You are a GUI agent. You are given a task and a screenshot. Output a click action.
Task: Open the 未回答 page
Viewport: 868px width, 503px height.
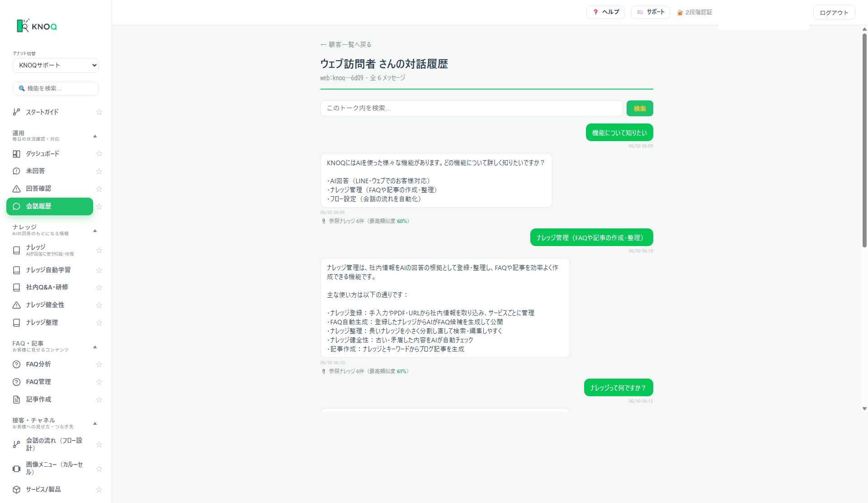pyautogui.click(x=50, y=171)
